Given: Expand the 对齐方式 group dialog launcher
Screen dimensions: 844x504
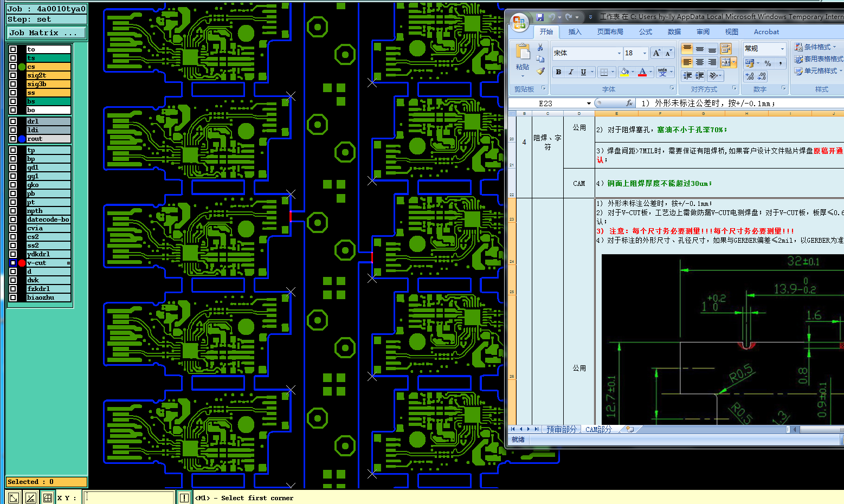Looking at the screenshot, I should click(735, 88).
